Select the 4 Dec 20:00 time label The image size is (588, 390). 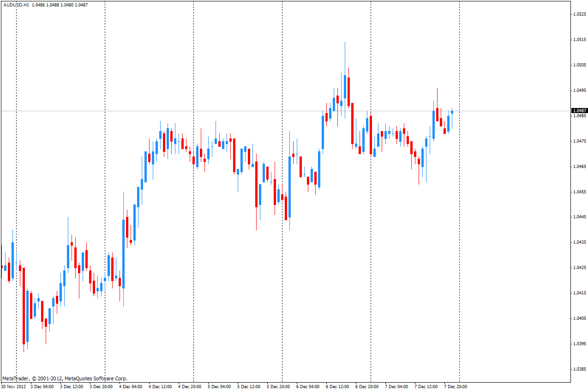[x=190, y=386]
